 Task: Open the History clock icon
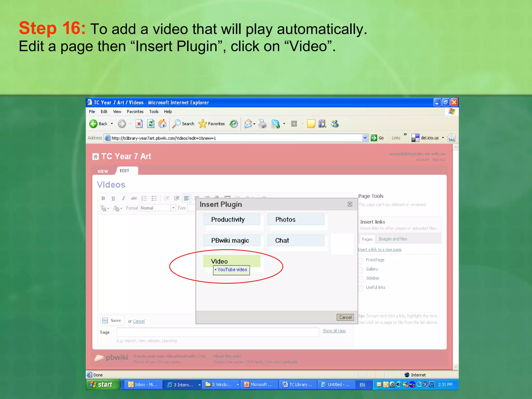[234, 124]
